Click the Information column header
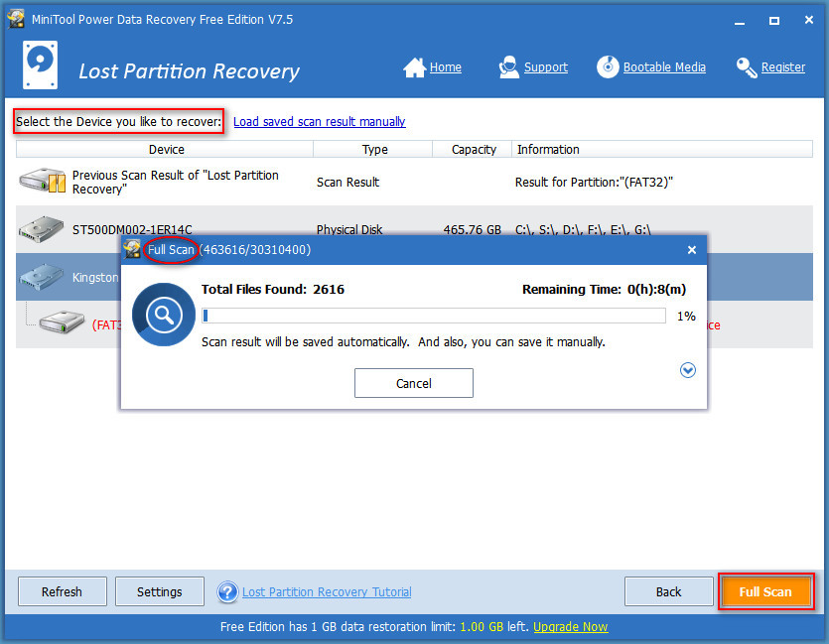The height and width of the screenshot is (644, 829). (x=662, y=150)
